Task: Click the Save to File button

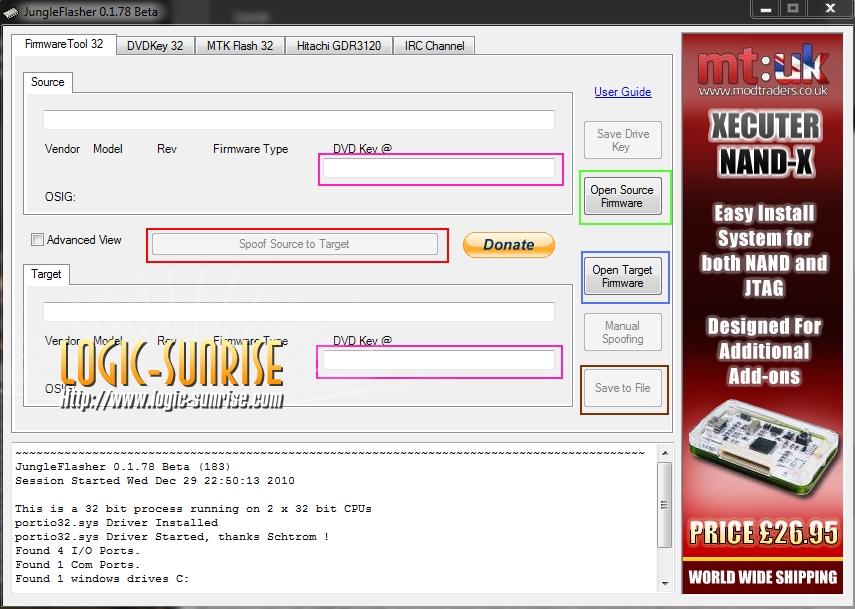Action: 623,388
